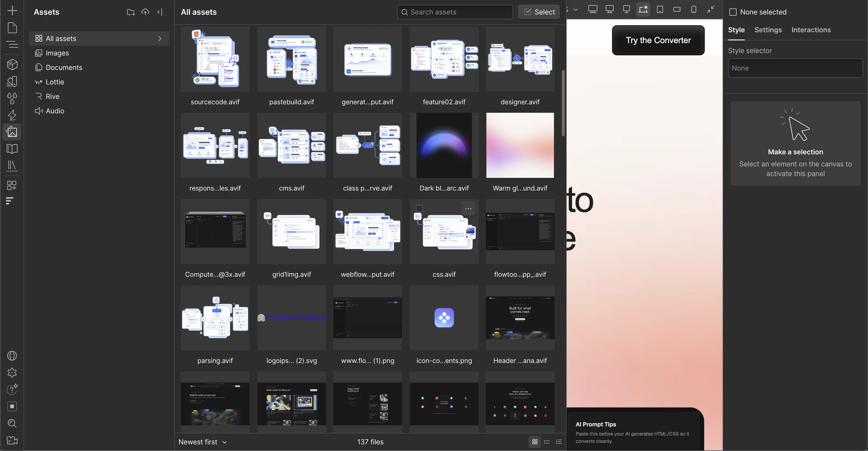Open the Interactions lightning icon in sidebar
868x451 pixels.
pos(12,115)
